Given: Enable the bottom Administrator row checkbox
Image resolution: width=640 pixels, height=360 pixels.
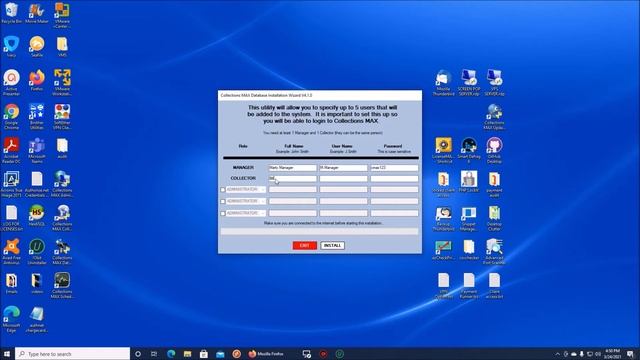Looking at the screenshot, I should tap(222, 213).
